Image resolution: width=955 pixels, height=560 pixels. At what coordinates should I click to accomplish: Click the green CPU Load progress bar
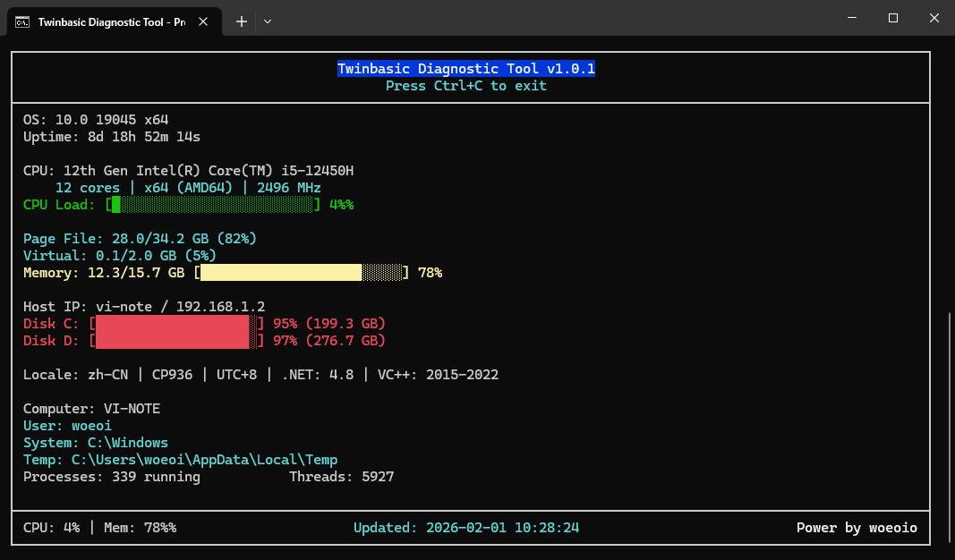coord(213,205)
